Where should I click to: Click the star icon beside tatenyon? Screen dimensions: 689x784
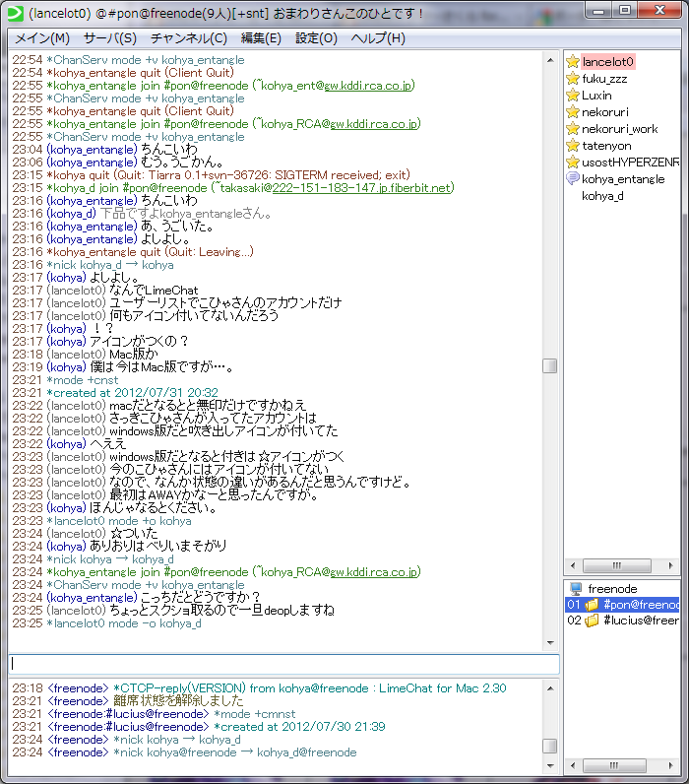coord(572,146)
